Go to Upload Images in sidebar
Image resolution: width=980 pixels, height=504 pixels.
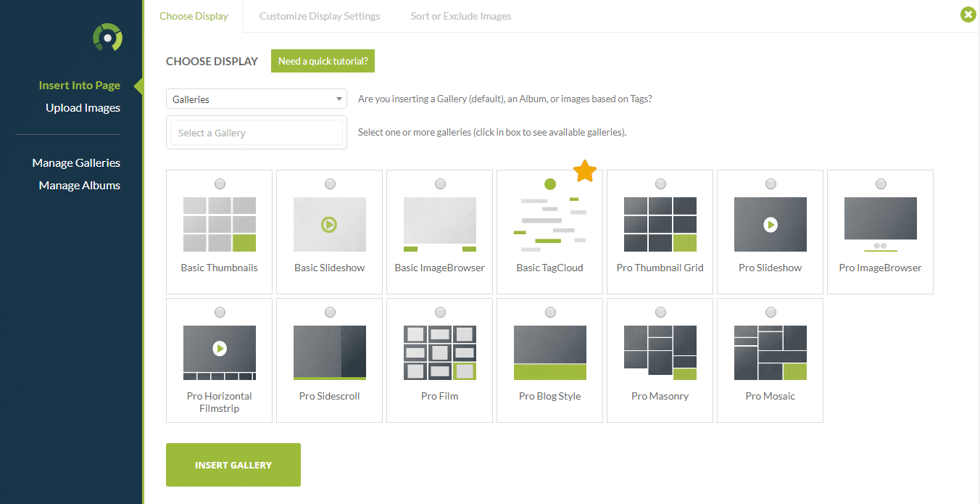83,108
